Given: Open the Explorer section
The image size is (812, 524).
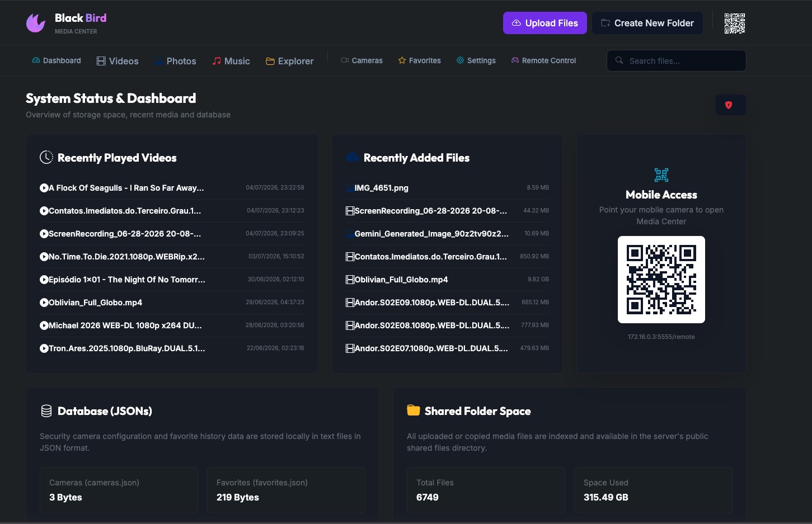Looking at the screenshot, I should [x=290, y=61].
